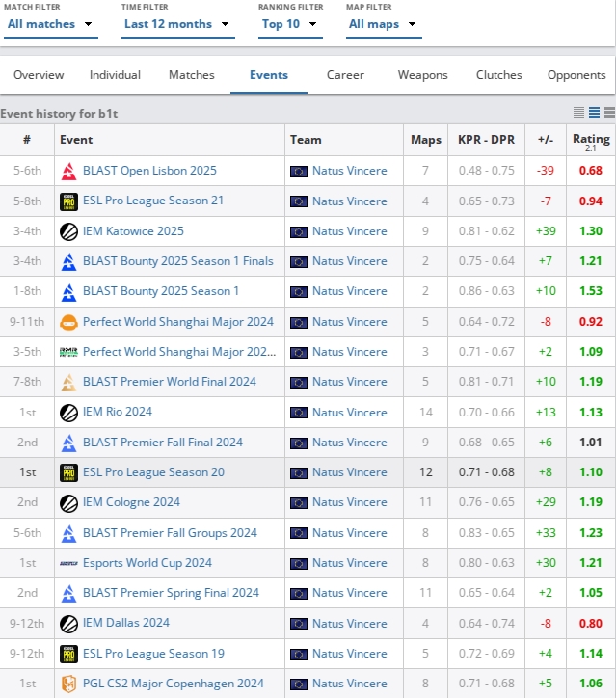This screenshot has width=616, height=698.
Task: Click ESL Pro League Season 21 logo icon
Action: (68, 201)
